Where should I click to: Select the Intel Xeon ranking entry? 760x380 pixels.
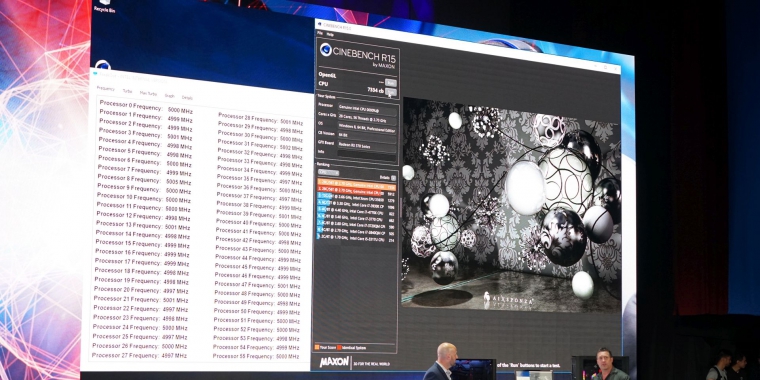(x=357, y=199)
